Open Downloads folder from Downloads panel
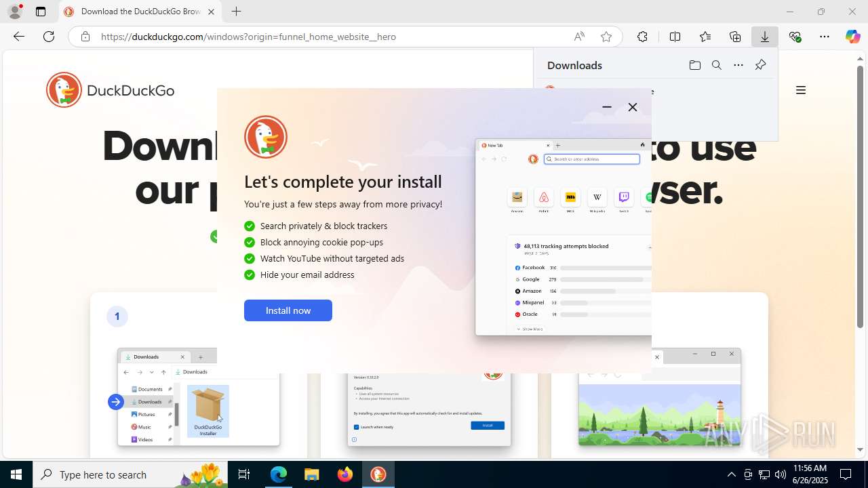Viewport: 868px width, 488px height. click(x=695, y=65)
